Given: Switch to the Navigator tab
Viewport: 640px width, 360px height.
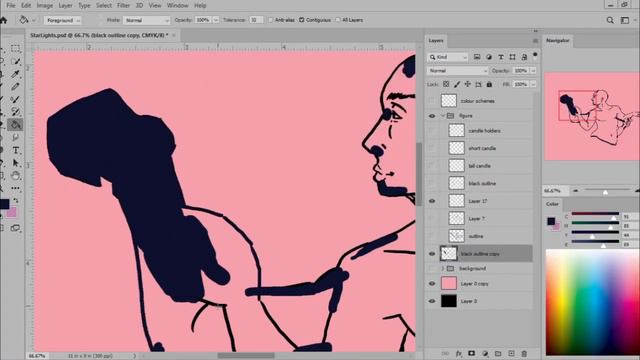Looking at the screenshot, I should 558,40.
